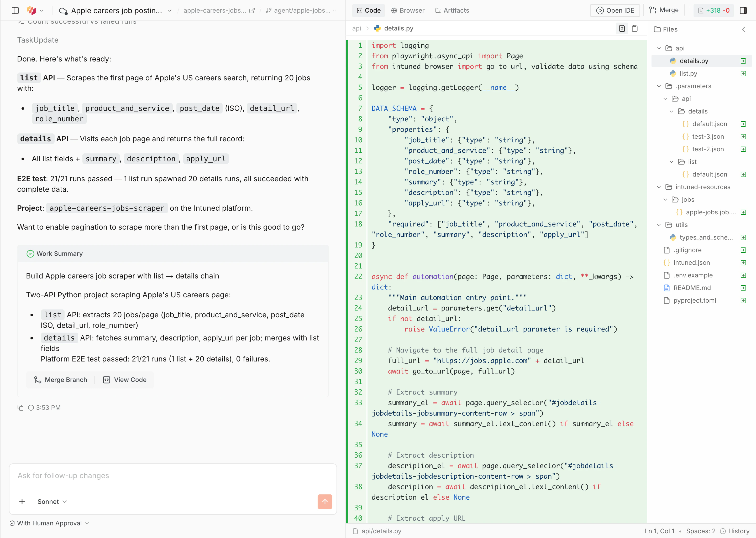
Task: Click added-file badge next to .gitignore
Action: pyautogui.click(x=743, y=250)
